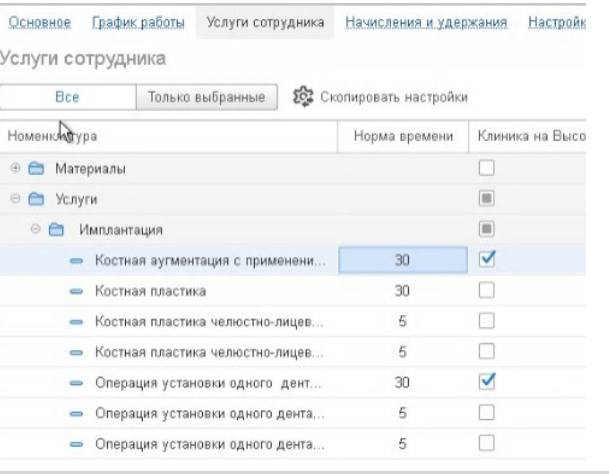Click the gear icon for copying settings
The height and width of the screenshot is (474, 609).
coord(301,97)
